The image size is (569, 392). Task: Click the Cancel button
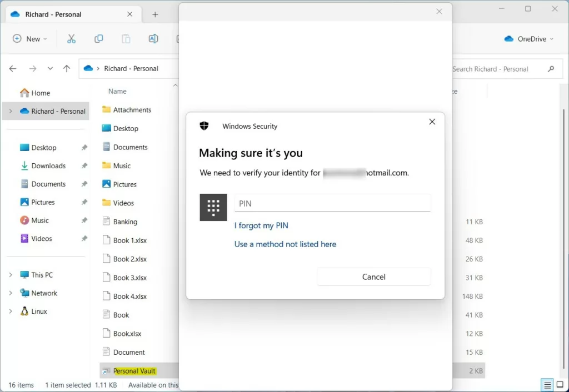[x=373, y=277]
